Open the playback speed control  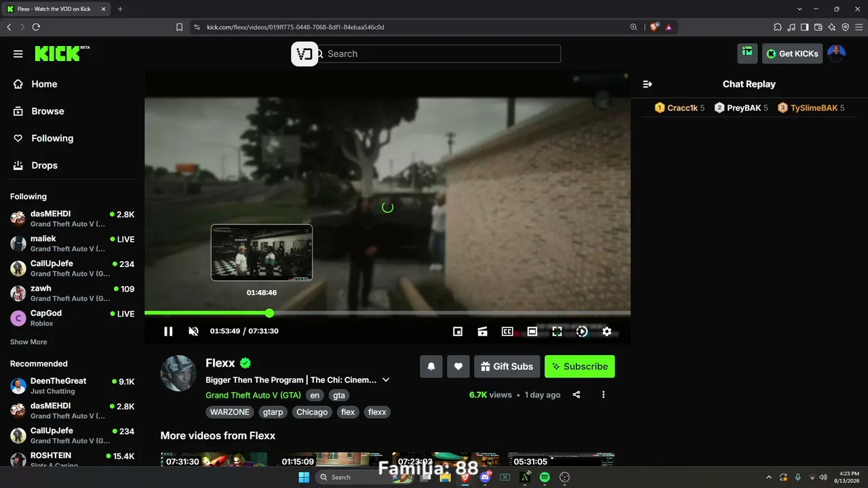coord(582,331)
